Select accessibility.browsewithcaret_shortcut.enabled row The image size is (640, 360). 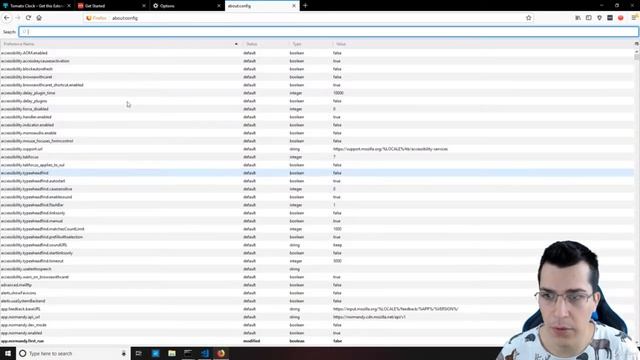click(x=317, y=85)
